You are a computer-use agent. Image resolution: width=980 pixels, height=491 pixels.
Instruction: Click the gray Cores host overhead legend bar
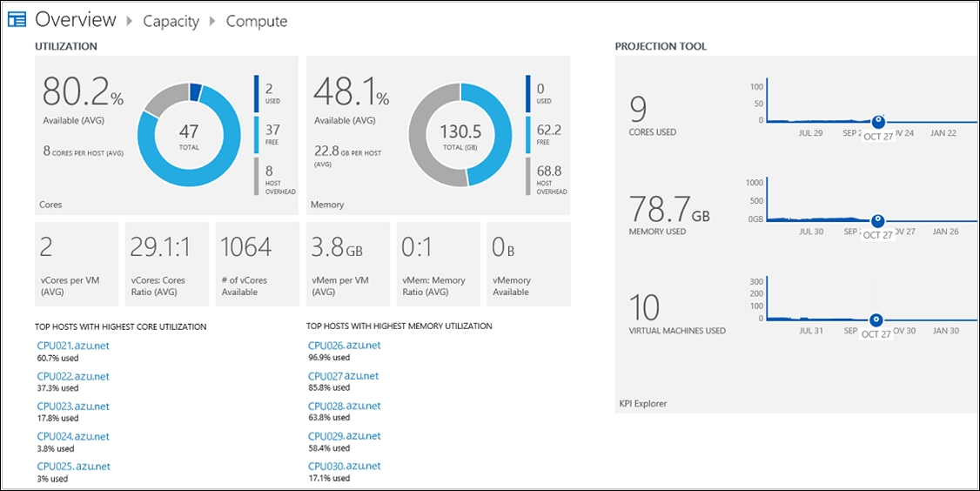click(x=257, y=176)
